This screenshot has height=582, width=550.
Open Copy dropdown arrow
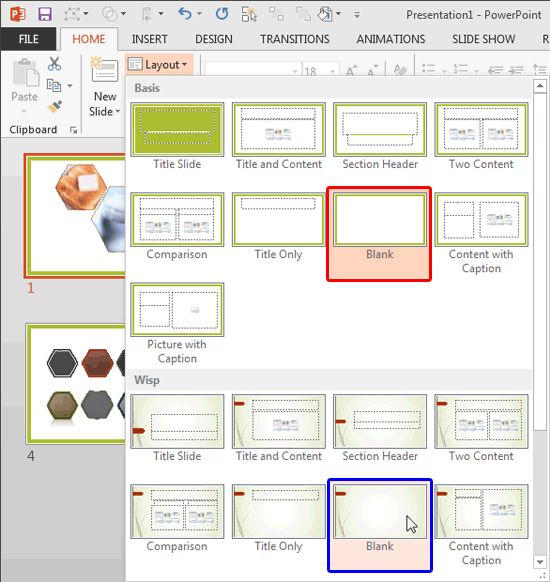[x=70, y=86]
